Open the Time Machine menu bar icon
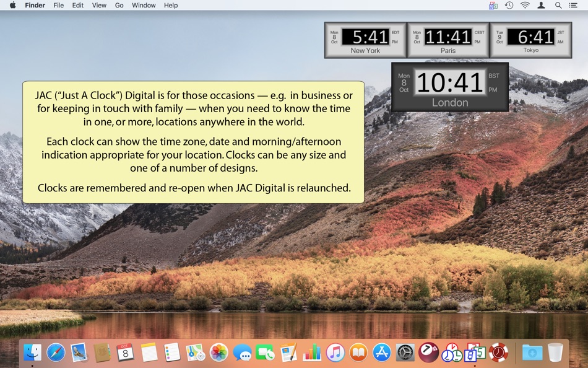This screenshot has height=368, width=588. pyautogui.click(x=508, y=5)
